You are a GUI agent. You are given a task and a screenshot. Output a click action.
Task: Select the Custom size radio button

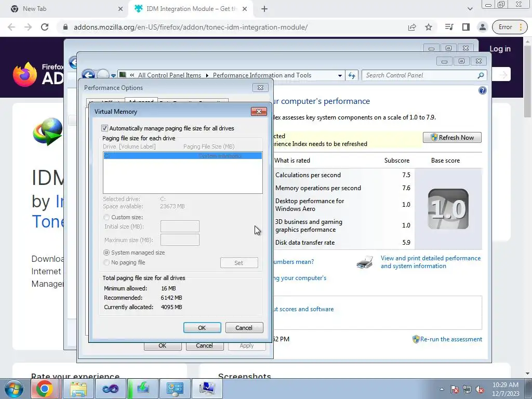point(107,217)
